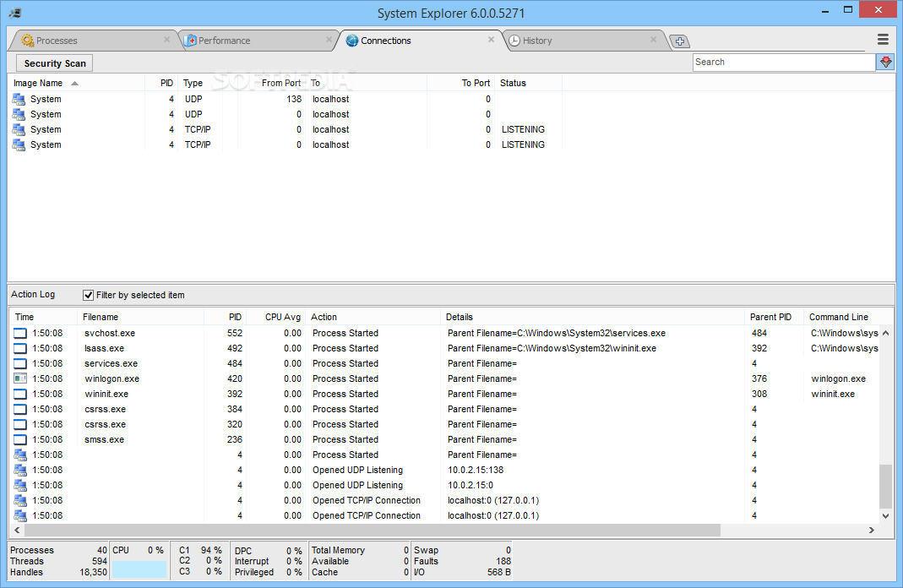Click icon of wininit.exe log entry
Image resolution: width=903 pixels, height=588 pixels.
[x=20, y=394]
